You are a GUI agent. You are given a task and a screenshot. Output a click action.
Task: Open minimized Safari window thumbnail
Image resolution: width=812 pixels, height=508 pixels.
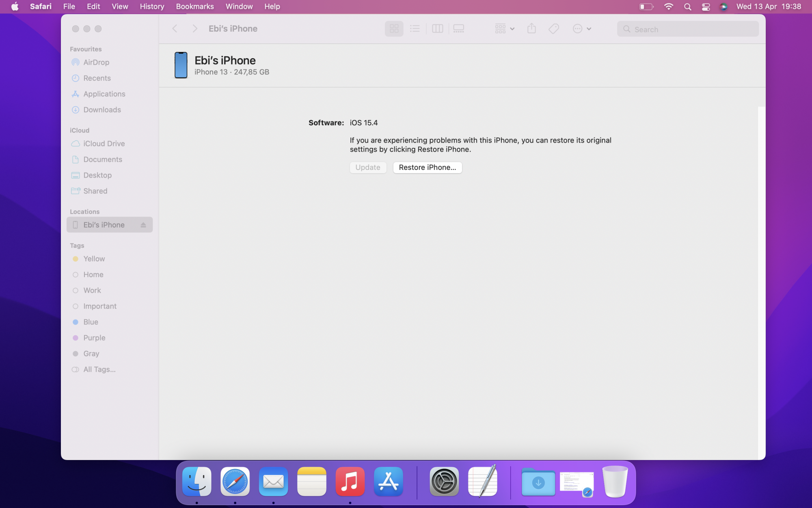coord(577,484)
